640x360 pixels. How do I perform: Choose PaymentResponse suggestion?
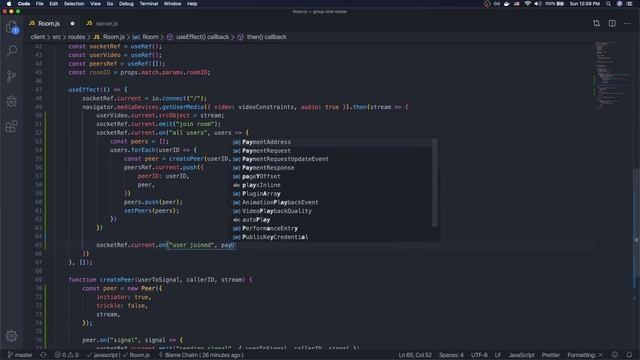point(332,168)
